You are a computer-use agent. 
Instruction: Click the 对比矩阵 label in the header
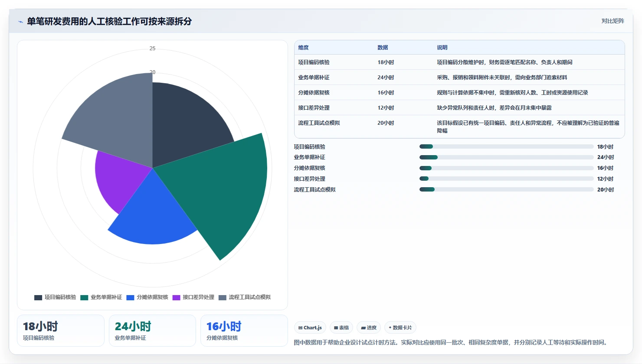click(613, 21)
